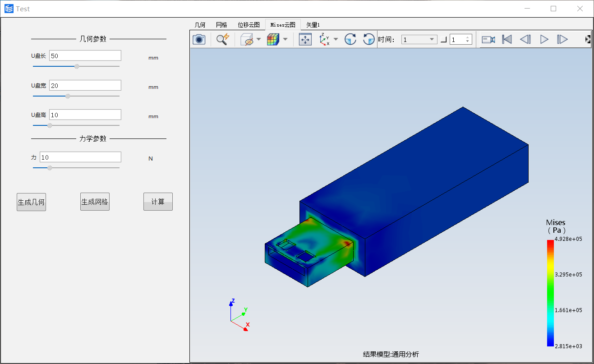The height and width of the screenshot is (364, 594).
Task: Jump to first animation frame
Action: point(507,40)
